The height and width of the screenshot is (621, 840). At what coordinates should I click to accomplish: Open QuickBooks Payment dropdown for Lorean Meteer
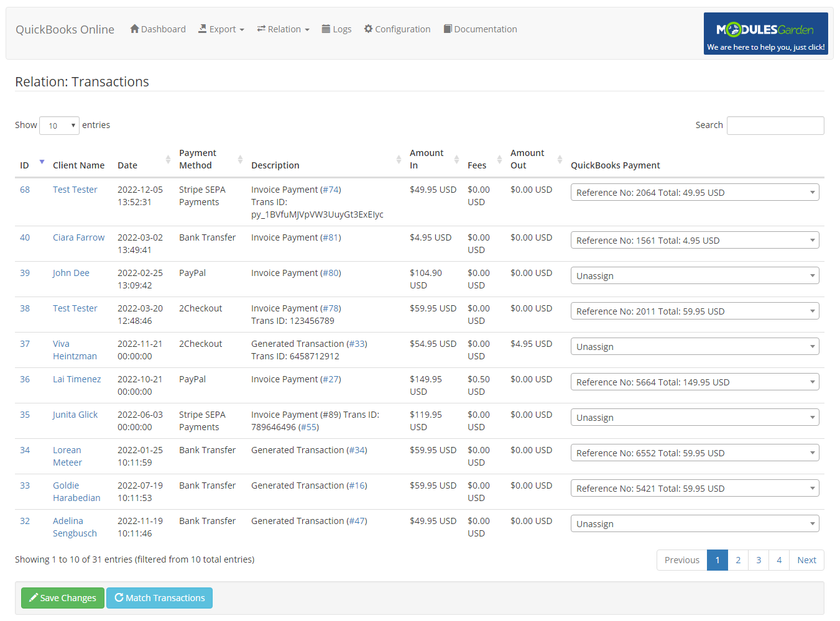point(695,453)
